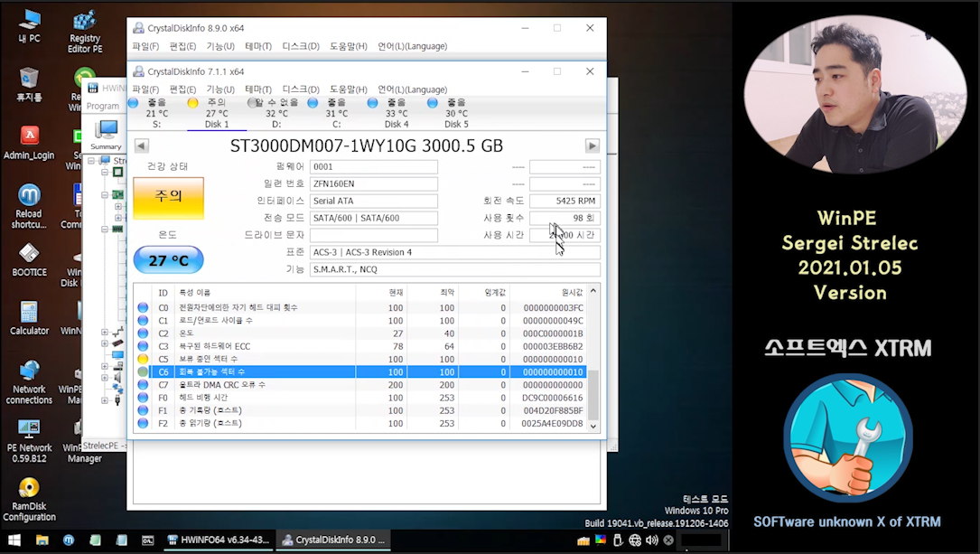This screenshot has height=554, width=980.
Task: Open the 내 PC desktop icon
Action: [x=29, y=26]
